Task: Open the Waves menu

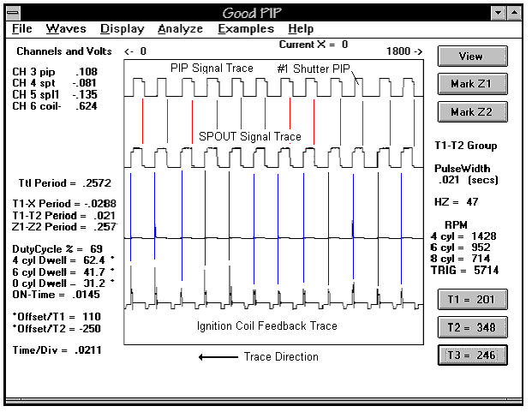Action: pyautogui.click(x=66, y=29)
